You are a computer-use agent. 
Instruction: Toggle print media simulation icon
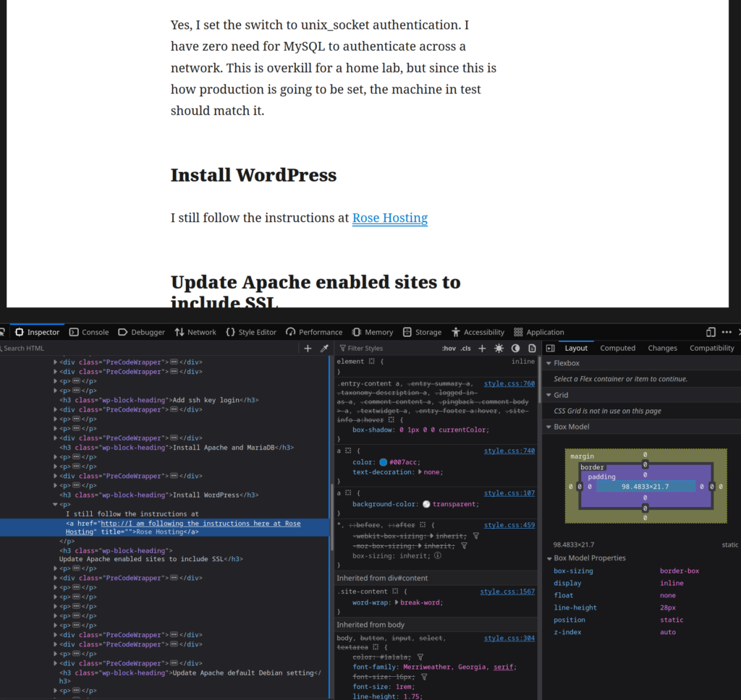[x=532, y=348]
